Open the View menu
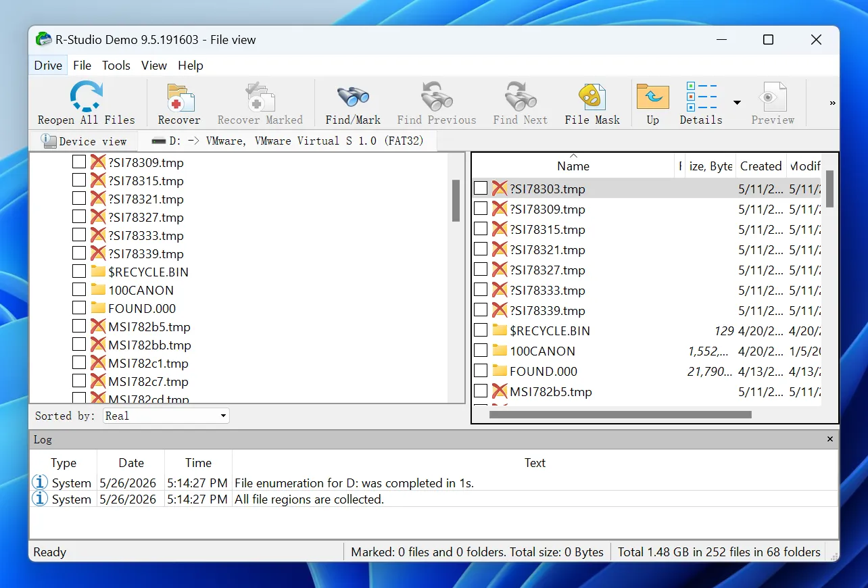This screenshot has height=588, width=868. point(154,66)
